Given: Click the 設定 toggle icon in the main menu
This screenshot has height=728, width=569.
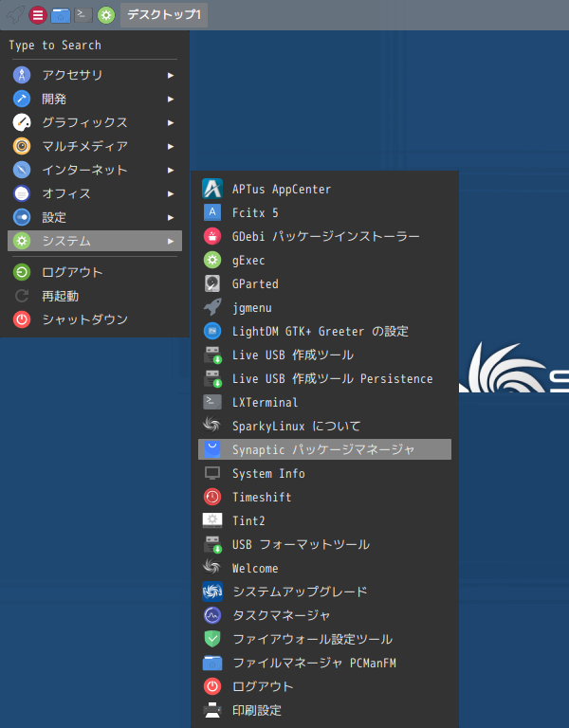Looking at the screenshot, I should [x=22, y=217].
